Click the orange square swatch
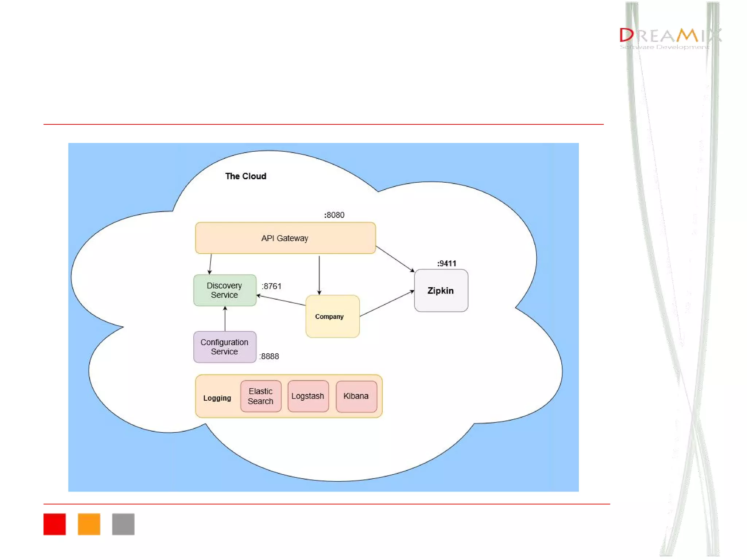Screen dimensions: 747x560 [89, 524]
